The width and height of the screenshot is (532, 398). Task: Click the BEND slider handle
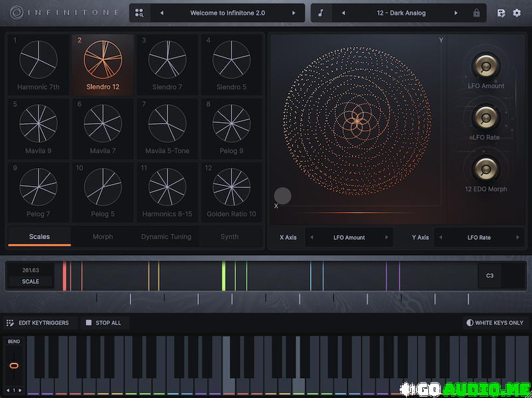pyautogui.click(x=14, y=366)
